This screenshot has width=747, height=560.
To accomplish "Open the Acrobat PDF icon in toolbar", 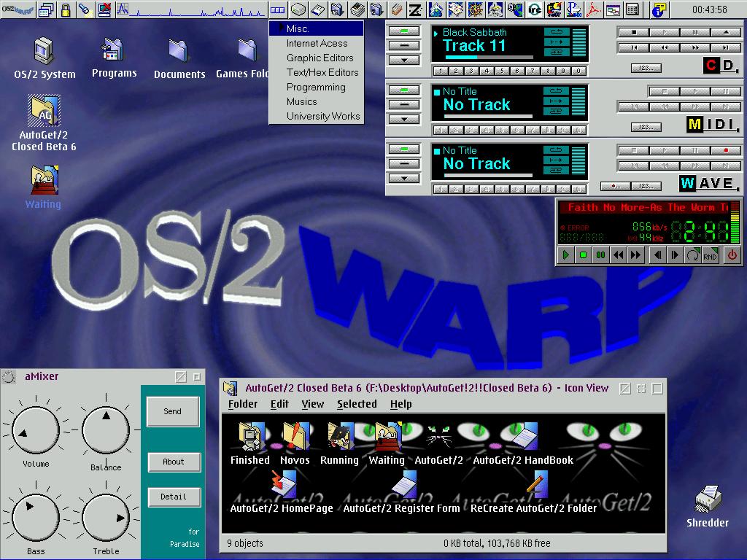I will coord(593,9).
